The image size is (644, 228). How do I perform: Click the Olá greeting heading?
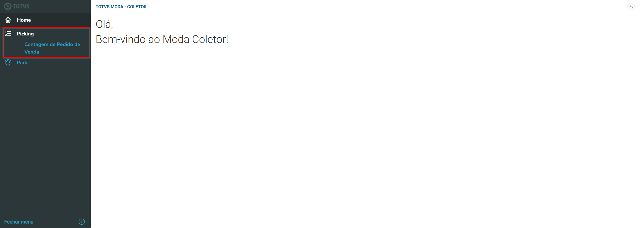(x=104, y=24)
